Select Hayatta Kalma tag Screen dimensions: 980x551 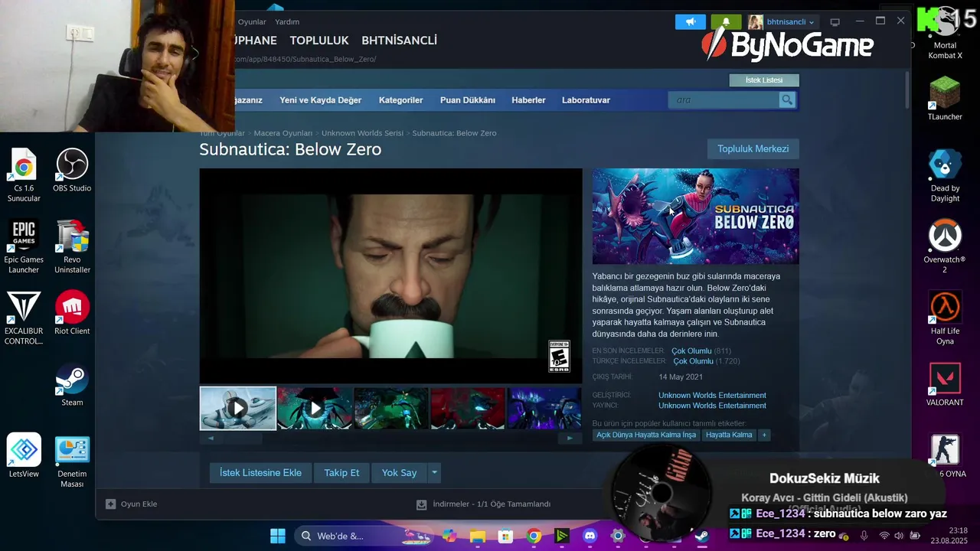click(729, 435)
